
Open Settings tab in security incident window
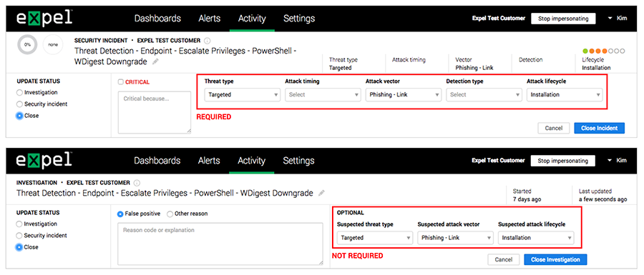click(299, 19)
